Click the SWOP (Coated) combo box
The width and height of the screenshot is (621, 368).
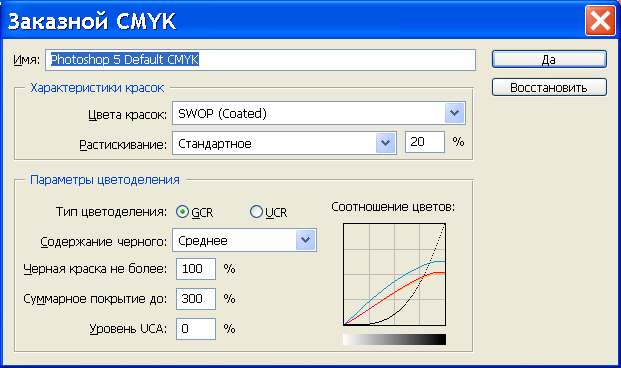tap(319, 113)
